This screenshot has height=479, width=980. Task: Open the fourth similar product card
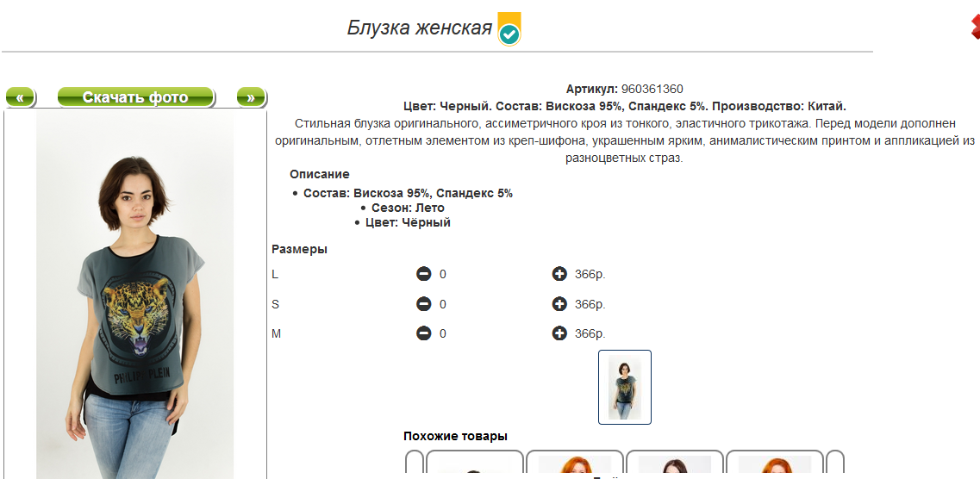point(774,464)
